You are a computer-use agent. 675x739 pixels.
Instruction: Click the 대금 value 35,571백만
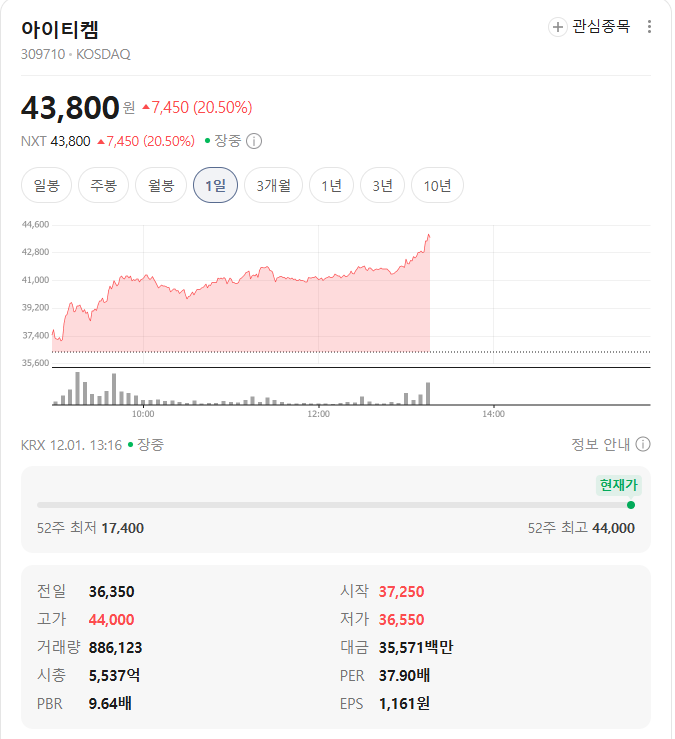tap(416, 648)
